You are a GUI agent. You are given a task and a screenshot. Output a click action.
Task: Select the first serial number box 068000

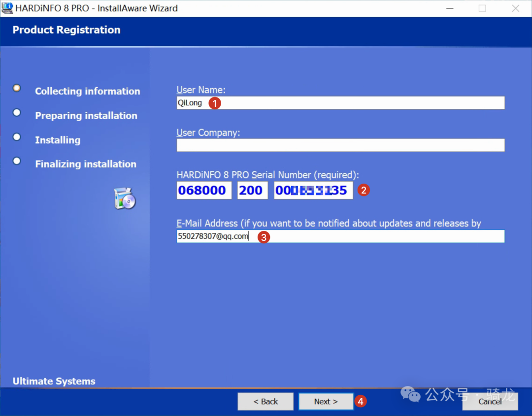point(204,190)
